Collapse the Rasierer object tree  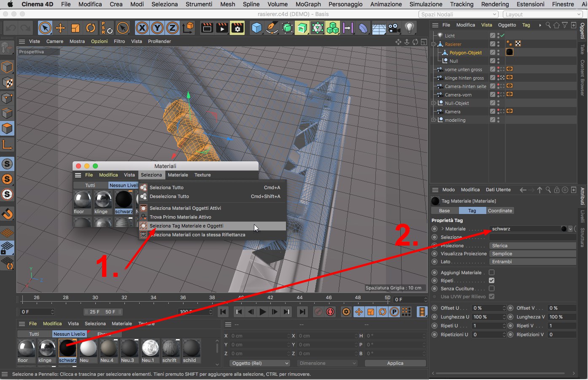coord(434,44)
